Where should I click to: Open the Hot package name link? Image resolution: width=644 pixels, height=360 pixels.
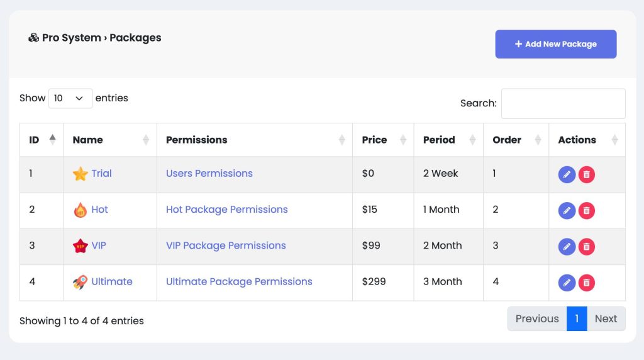coord(99,210)
